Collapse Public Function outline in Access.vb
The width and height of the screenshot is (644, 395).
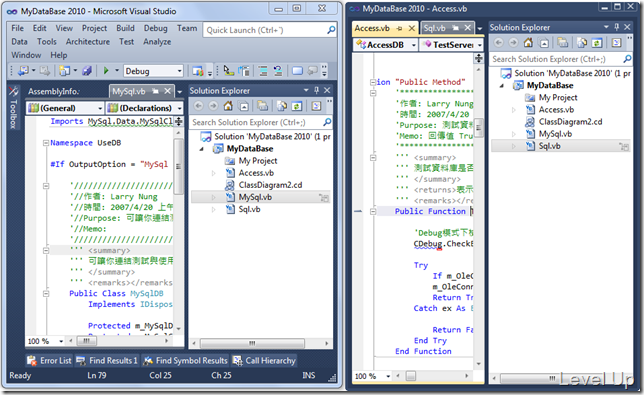pos(373,211)
